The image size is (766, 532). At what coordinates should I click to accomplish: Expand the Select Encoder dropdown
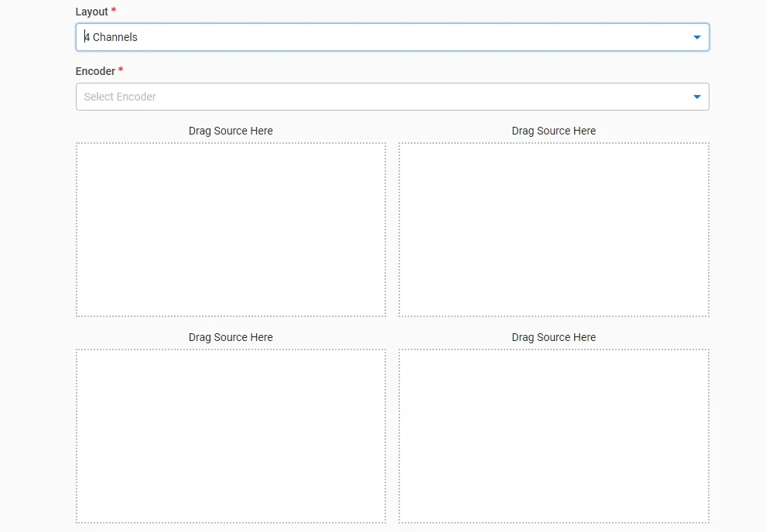point(392,97)
